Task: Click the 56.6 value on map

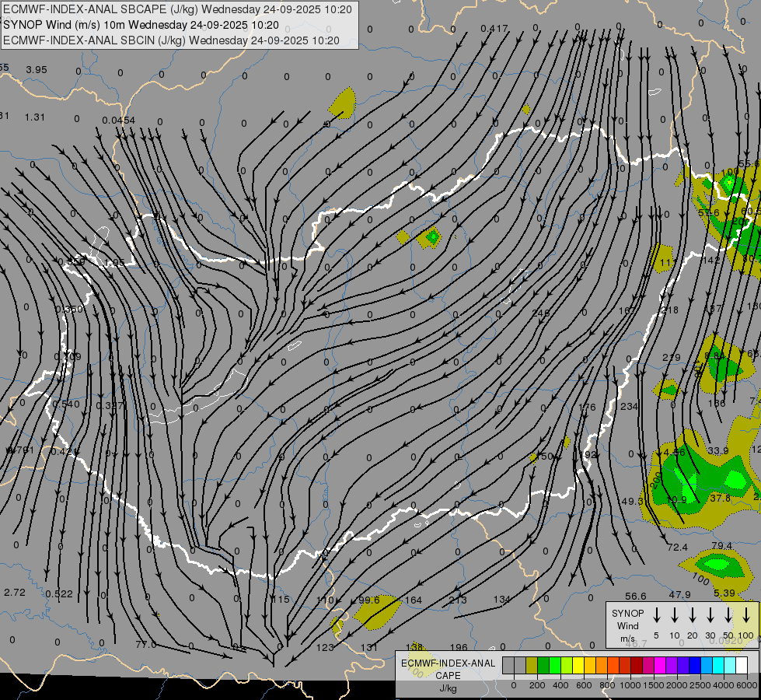Action: 636,596
